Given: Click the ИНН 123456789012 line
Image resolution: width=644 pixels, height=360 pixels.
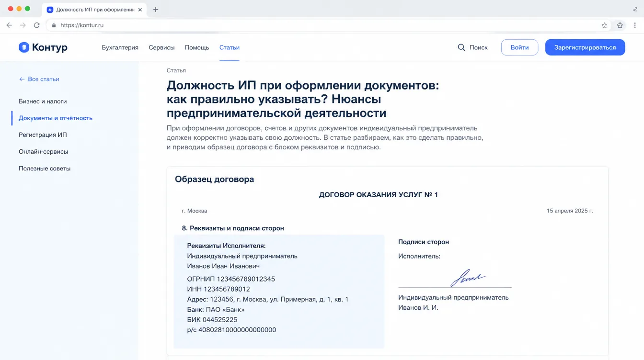Looking at the screenshot, I should [218, 289].
